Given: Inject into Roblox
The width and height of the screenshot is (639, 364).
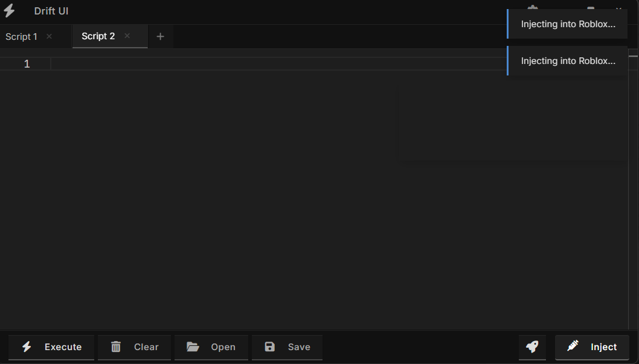Looking at the screenshot, I should (x=592, y=347).
